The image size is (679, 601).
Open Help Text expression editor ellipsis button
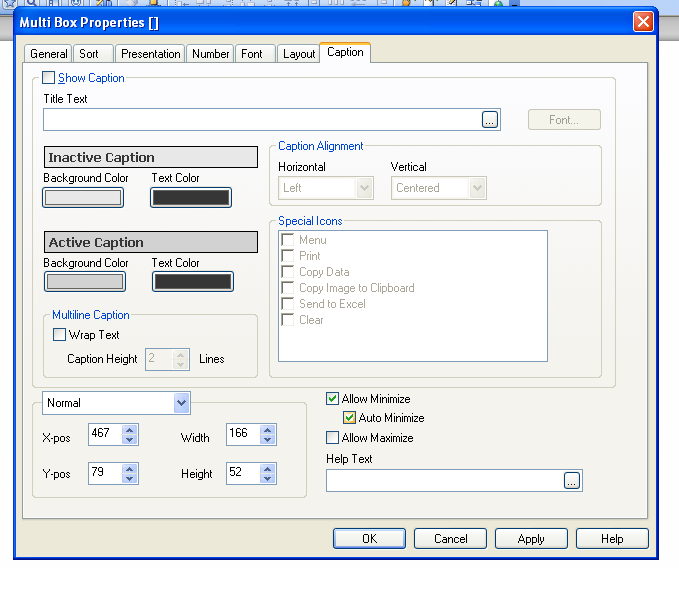pyautogui.click(x=572, y=481)
